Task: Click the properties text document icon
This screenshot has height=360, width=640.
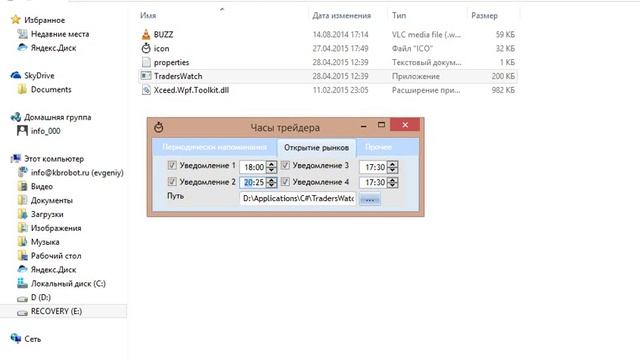Action: 146,62
